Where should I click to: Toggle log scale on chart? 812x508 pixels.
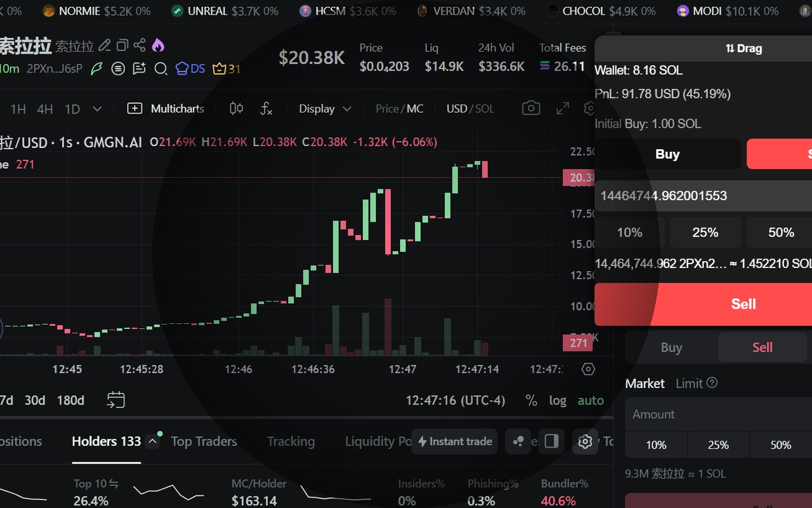(x=558, y=400)
